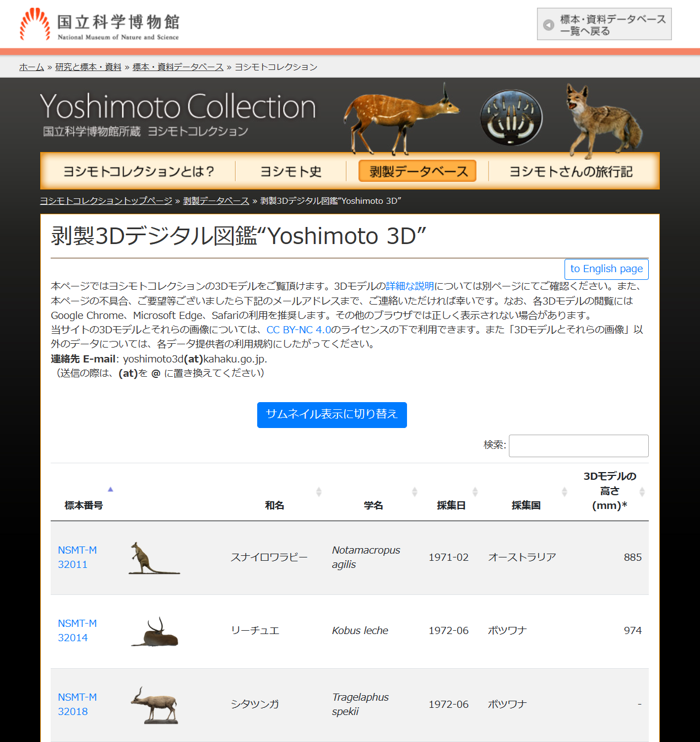
Task: Open the sitatunga specimen thumbnail
Action: coord(155,705)
